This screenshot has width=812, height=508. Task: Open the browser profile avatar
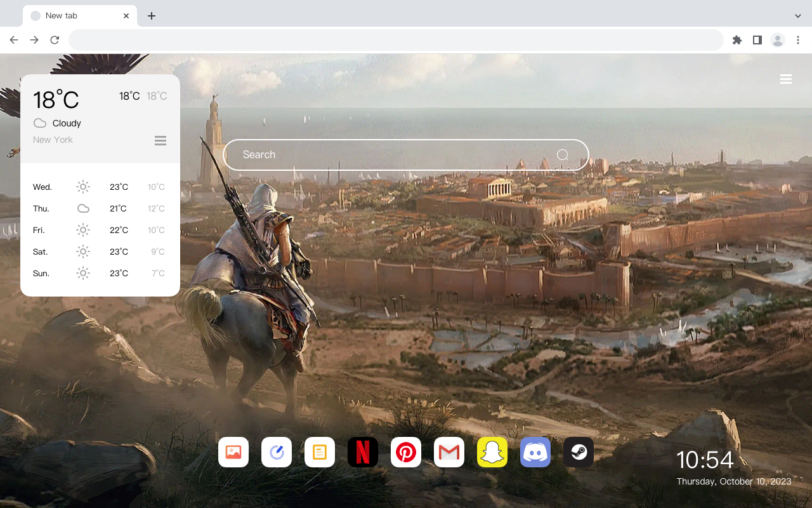778,40
